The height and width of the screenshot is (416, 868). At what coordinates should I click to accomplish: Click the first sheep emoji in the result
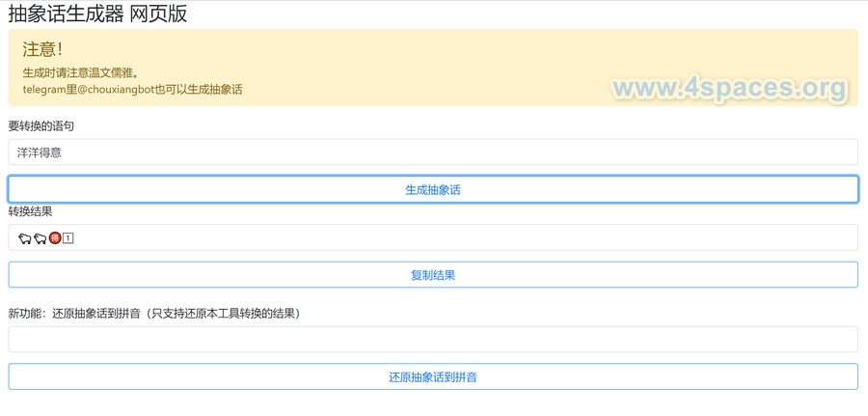24,238
